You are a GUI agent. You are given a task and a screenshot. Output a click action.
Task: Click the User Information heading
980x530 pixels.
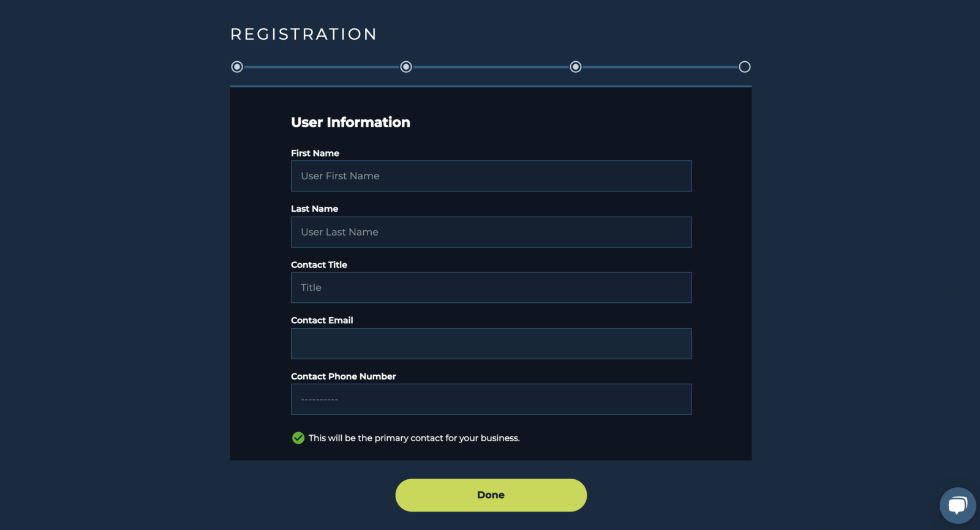(350, 122)
